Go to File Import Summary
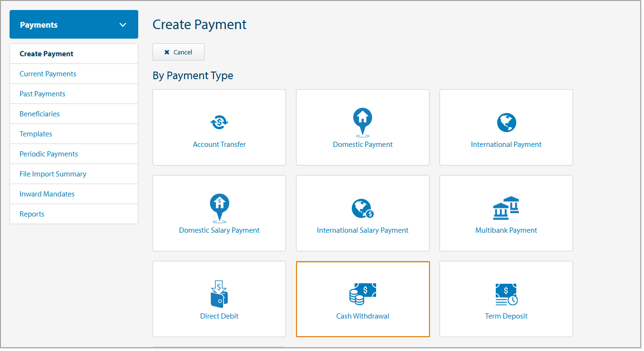The height and width of the screenshot is (351, 644). (x=52, y=174)
